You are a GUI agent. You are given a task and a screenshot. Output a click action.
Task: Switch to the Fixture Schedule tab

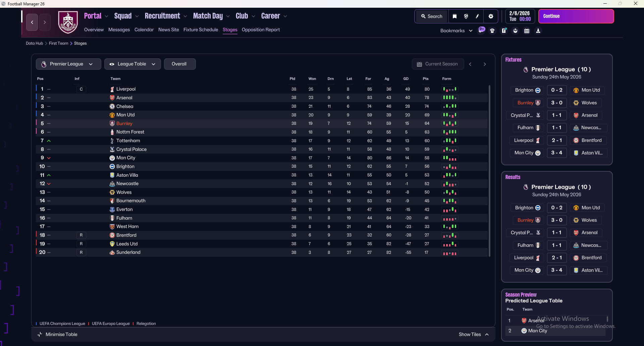click(x=201, y=30)
